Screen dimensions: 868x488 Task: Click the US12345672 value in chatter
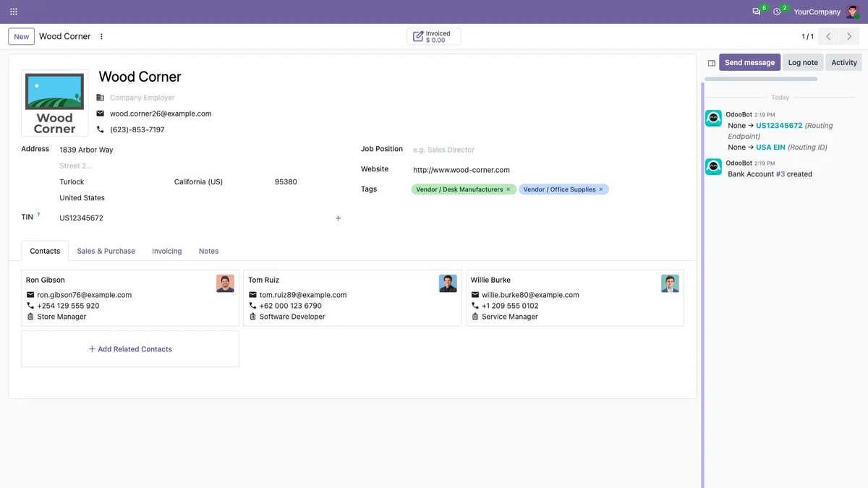[779, 126]
